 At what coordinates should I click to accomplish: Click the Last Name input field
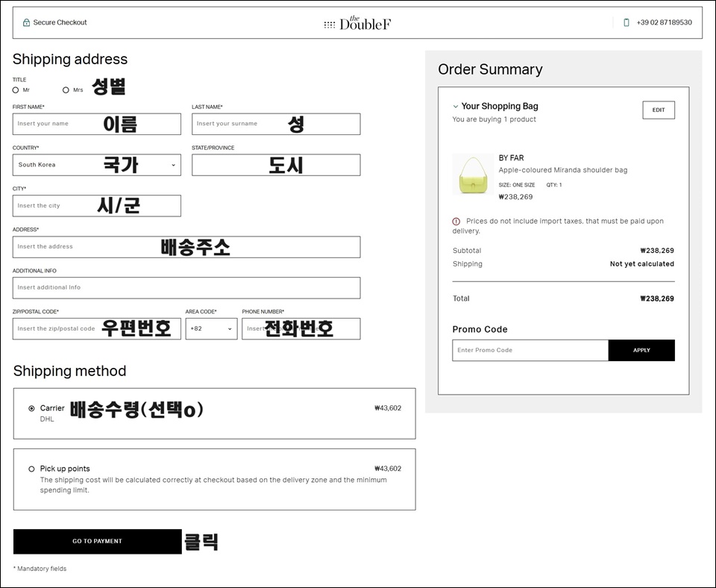[x=276, y=124]
